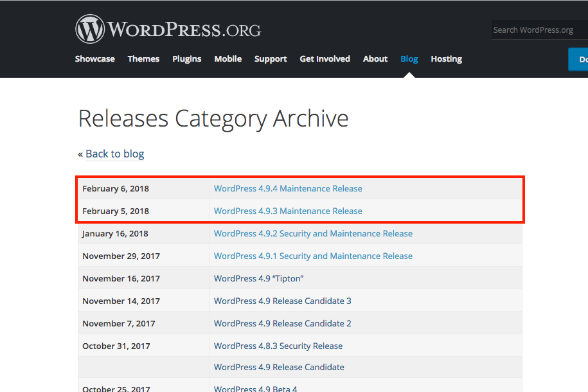Open the WordPress 4.9 "Tipton" post

pos(259,278)
